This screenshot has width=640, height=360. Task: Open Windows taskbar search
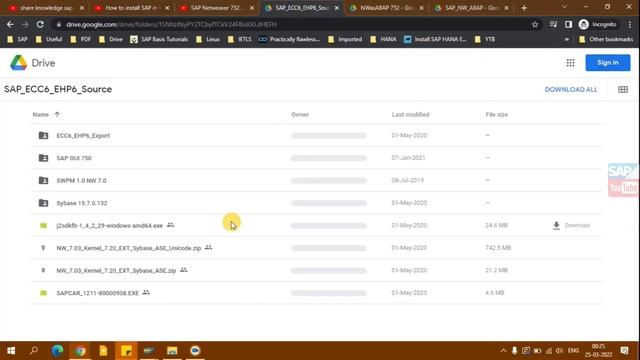tap(34, 351)
